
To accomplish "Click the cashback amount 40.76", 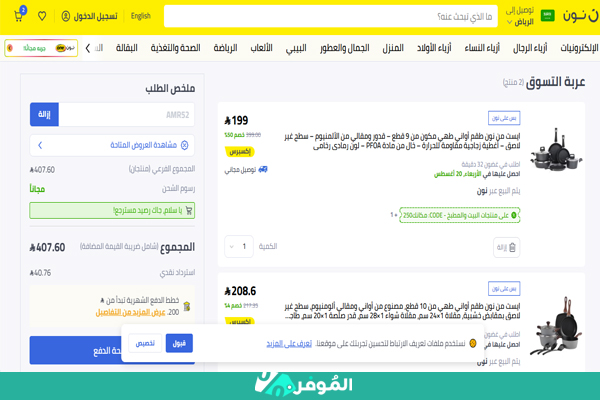I will click(40, 273).
